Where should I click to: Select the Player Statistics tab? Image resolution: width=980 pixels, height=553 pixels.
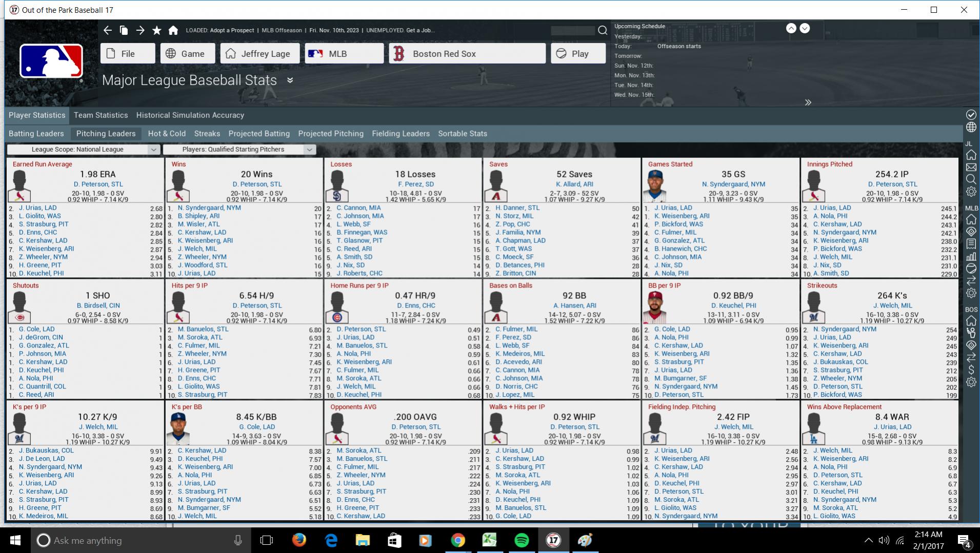tap(37, 115)
